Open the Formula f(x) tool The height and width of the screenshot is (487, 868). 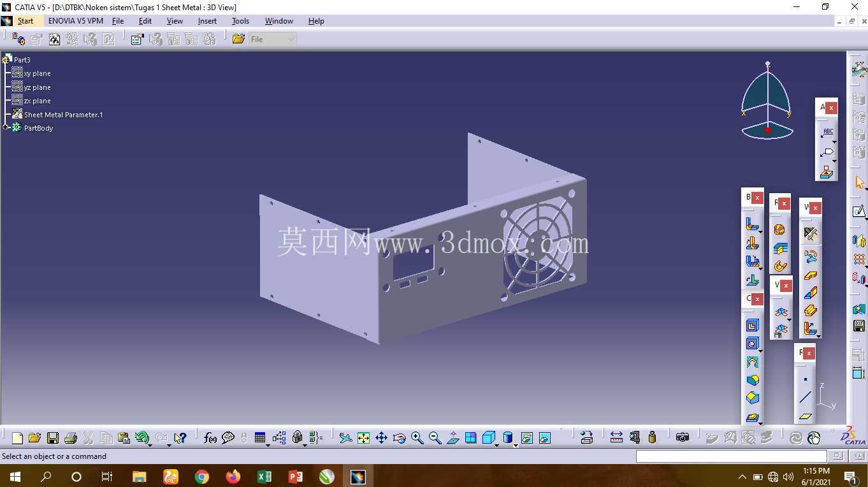210,438
